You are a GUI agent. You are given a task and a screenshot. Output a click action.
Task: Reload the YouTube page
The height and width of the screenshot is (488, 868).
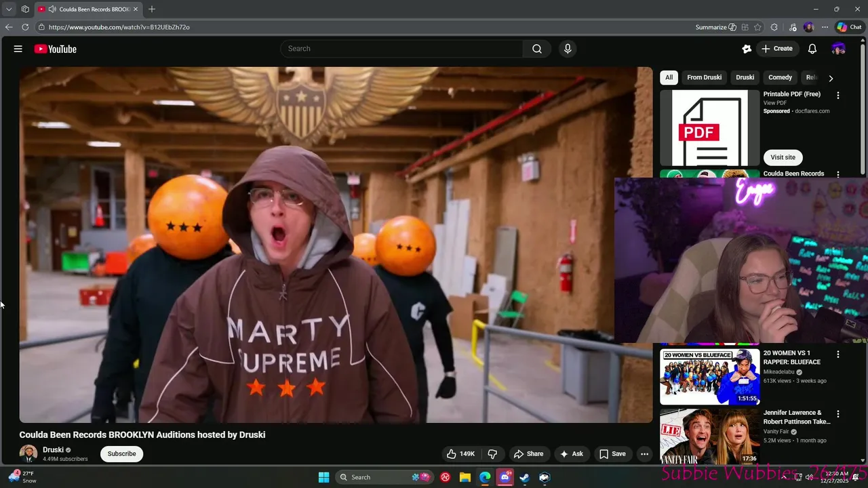pyautogui.click(x=25, y=27)
